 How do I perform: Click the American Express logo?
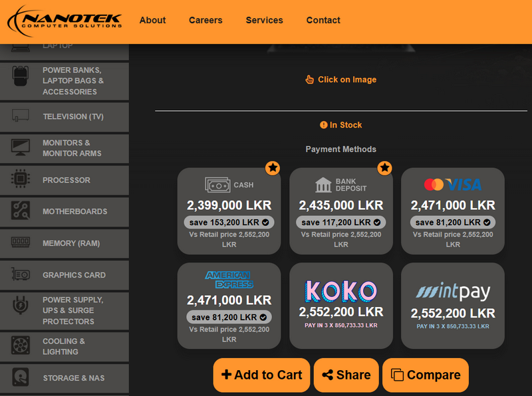pyautogui.click(x=229, y=280)
